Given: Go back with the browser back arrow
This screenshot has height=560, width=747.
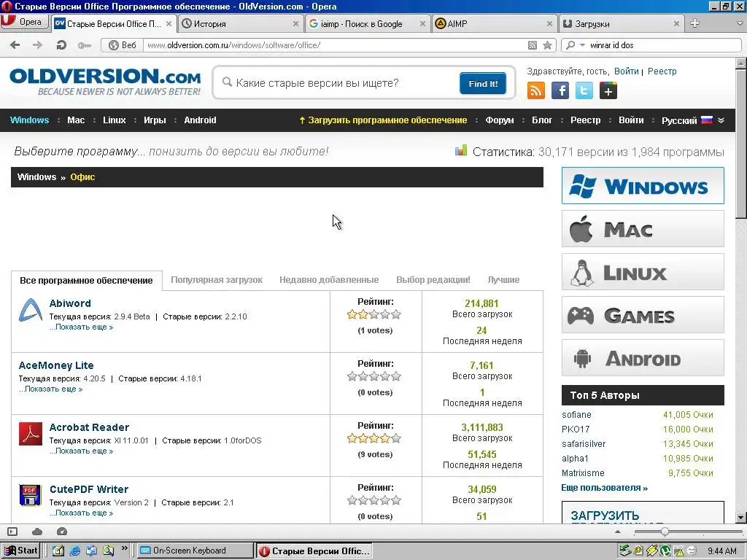Looking at the screenshot, I should (x=15, y=45).
